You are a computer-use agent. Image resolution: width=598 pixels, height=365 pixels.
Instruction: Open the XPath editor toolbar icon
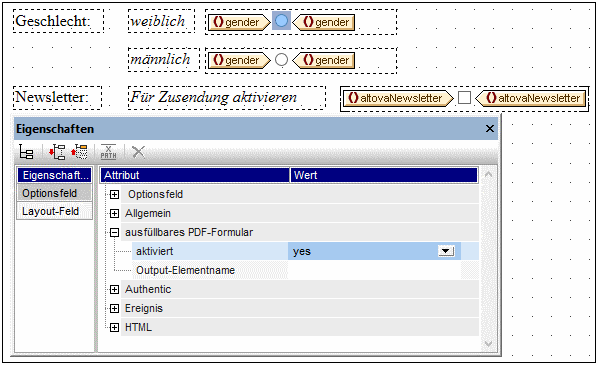coord(108,152)
